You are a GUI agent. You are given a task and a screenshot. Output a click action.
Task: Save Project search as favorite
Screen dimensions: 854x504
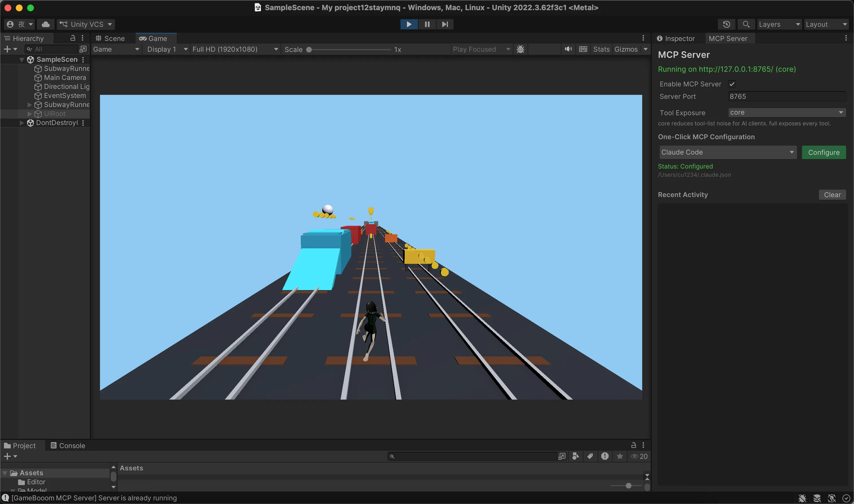coord(620,457)
